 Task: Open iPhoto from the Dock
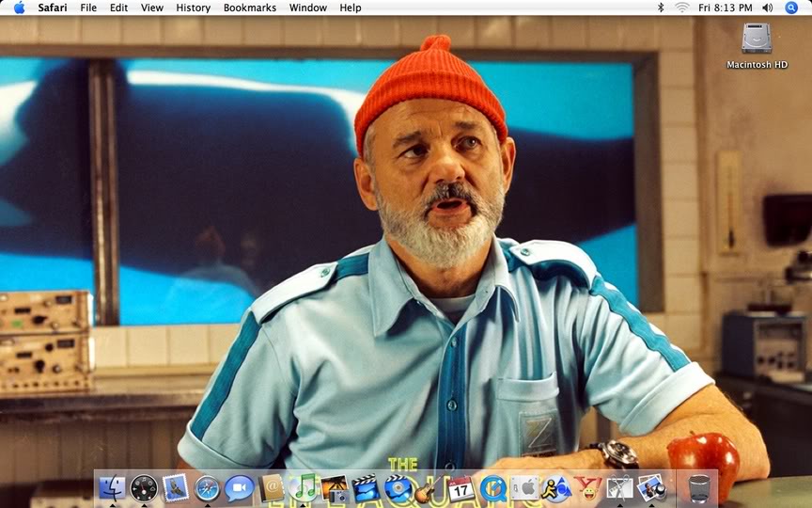[x=335, y=488]
